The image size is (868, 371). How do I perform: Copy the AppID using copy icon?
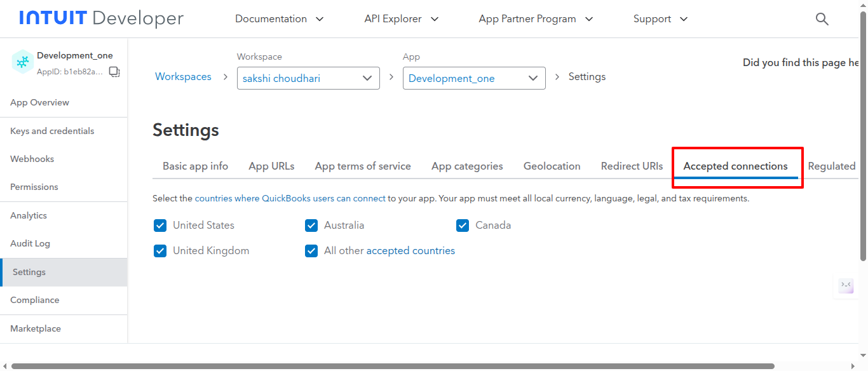(x=114, y=72)
